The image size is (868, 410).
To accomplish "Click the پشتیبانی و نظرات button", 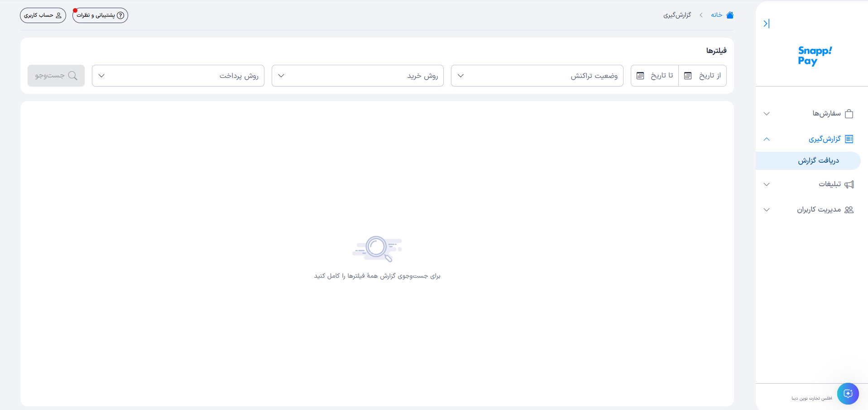I will point(100,15).
